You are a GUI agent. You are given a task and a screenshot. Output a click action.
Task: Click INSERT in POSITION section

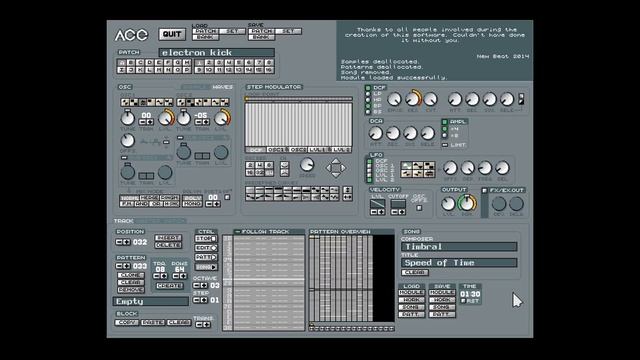click(168, 238)
